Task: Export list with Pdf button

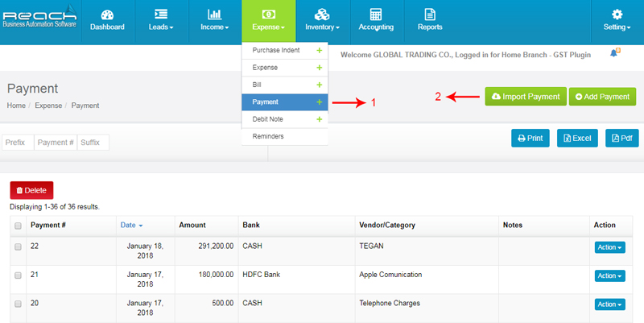Action: click(x=621, y=138)
